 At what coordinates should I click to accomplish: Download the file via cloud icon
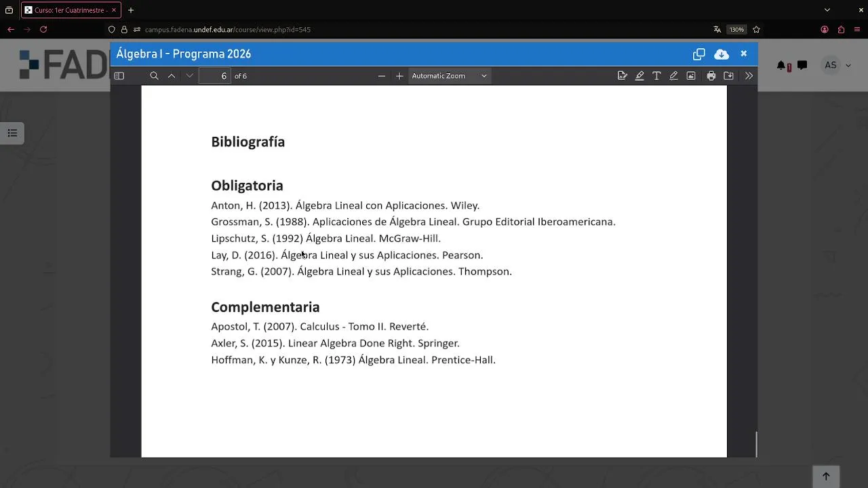[x=722, y=54]
